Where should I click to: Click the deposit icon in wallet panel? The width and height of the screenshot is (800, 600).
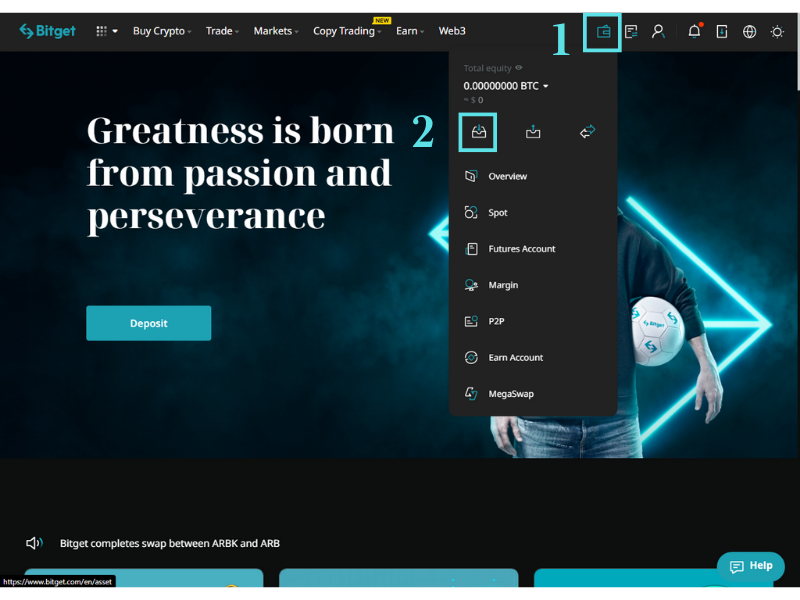pyautogui.click(x=478, y=132)
